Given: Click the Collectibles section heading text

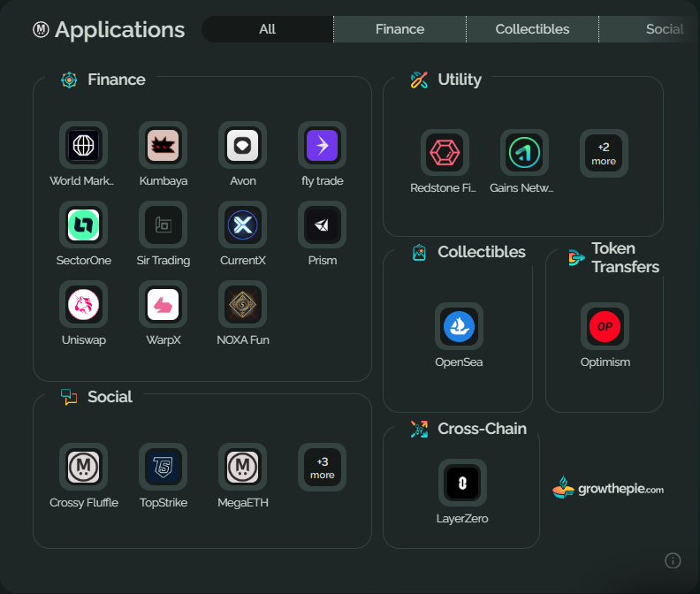Looking at the screenshot, I should tap(481, 252).
